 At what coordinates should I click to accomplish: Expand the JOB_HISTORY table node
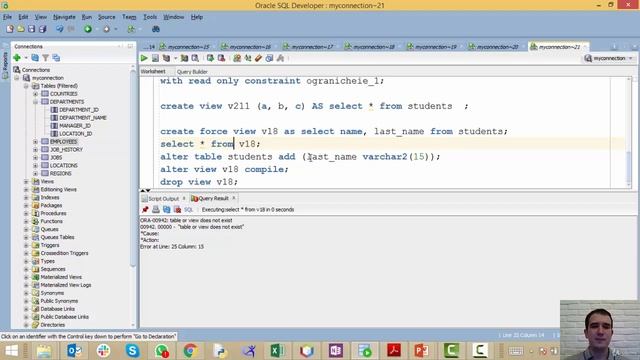coord(36,150)
